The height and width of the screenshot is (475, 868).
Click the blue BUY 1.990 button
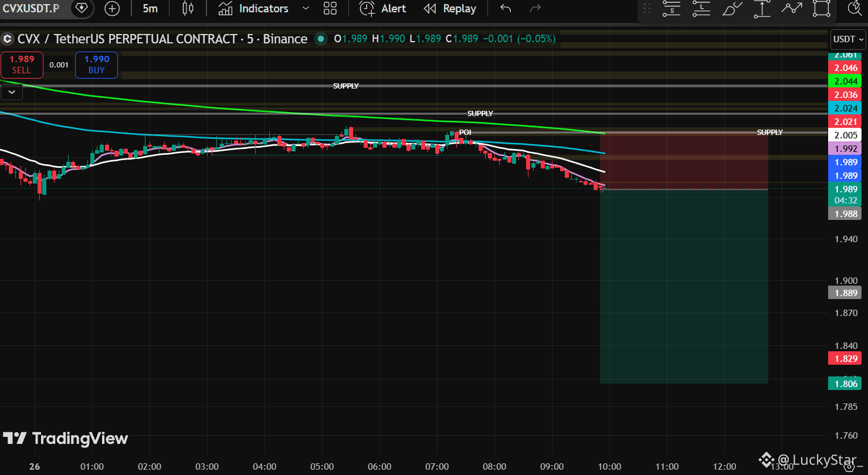click(96, 65)
